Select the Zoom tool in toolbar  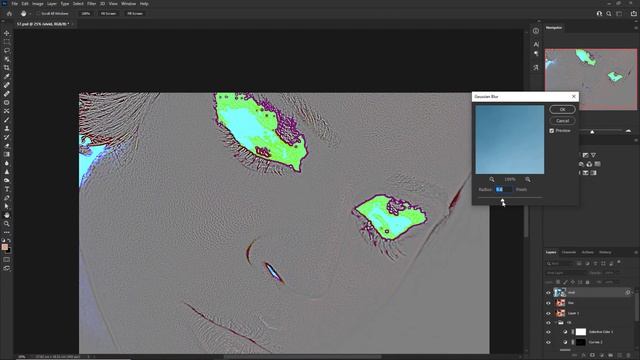click(x=7, y=224)
